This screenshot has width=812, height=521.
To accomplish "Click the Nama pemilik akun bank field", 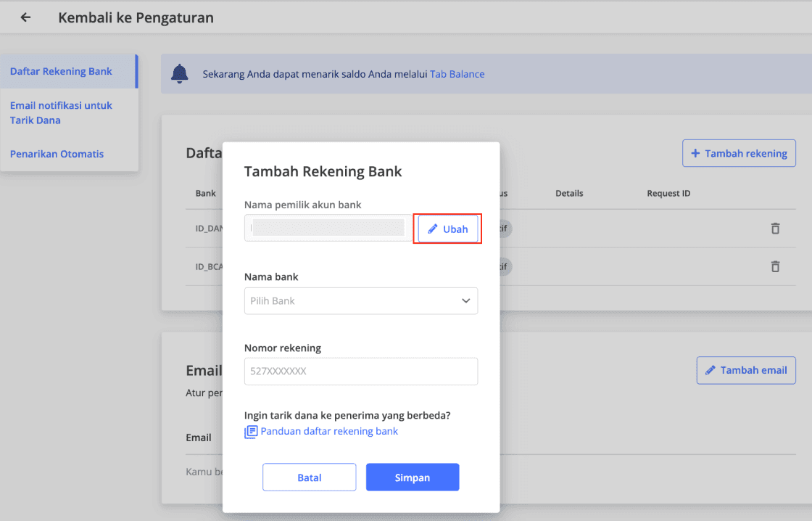I will 328,228.
